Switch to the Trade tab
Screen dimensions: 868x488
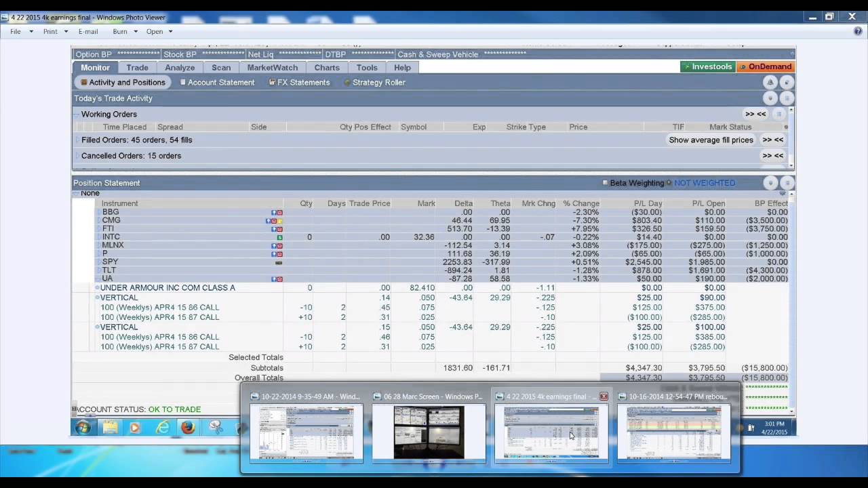[137, 67]
